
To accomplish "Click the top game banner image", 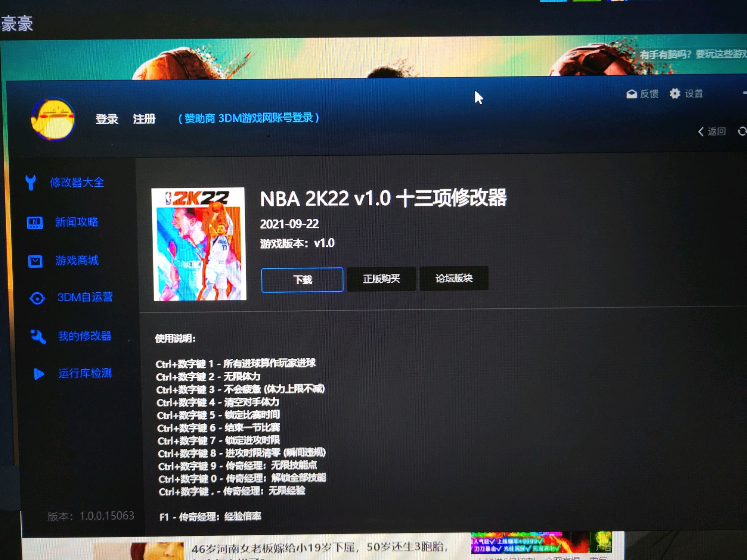I will point(373,58).
